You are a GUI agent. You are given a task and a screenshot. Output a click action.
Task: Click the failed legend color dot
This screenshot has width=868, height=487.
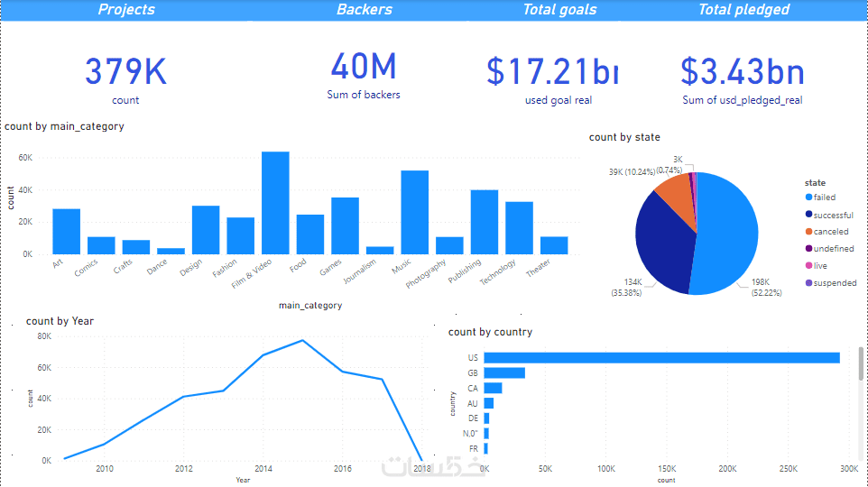pyautogui.click(x=808, y=197)
